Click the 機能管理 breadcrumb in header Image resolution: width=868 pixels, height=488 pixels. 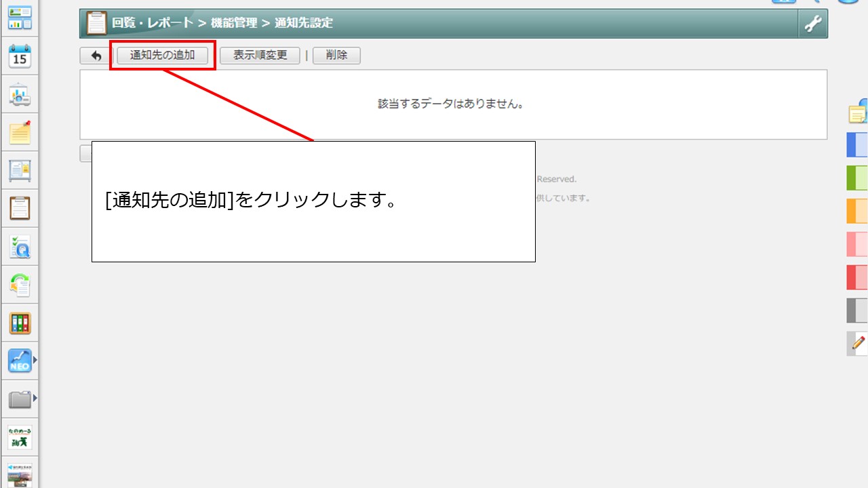(234, 23)
